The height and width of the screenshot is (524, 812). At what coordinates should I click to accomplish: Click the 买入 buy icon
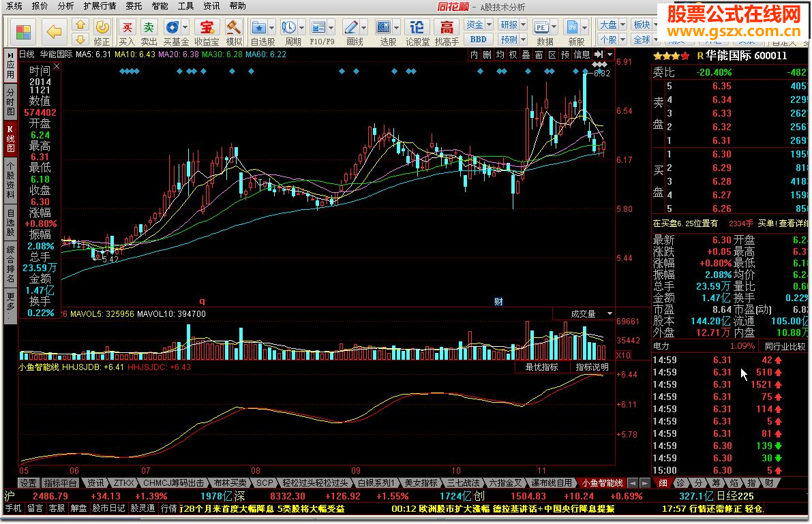[127, 32]
